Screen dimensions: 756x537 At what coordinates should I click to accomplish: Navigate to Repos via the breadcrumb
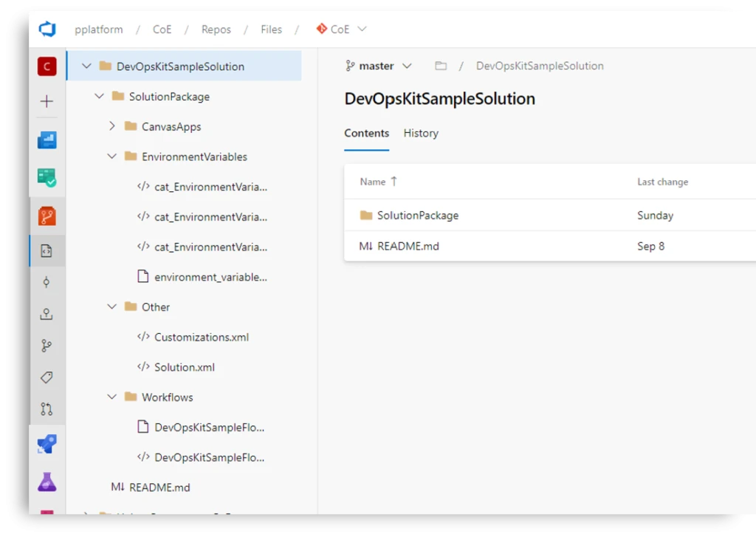pos(216,29)
